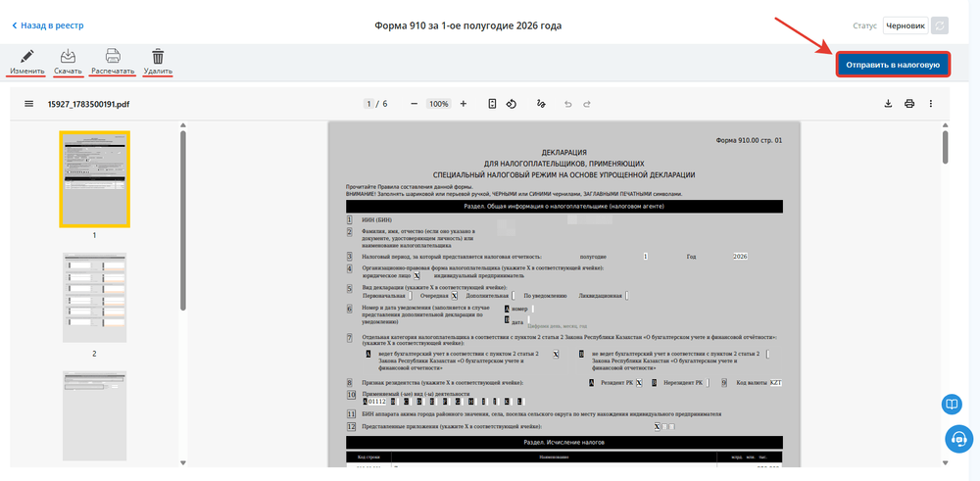
Task: Select the page 2 thumbnail
Action: pos(94,298)
